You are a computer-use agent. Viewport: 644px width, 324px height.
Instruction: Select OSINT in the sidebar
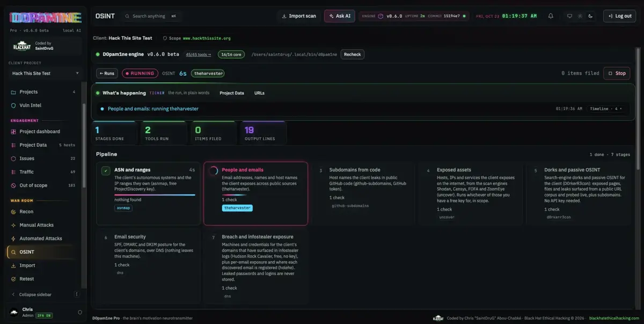pos(43,252)
